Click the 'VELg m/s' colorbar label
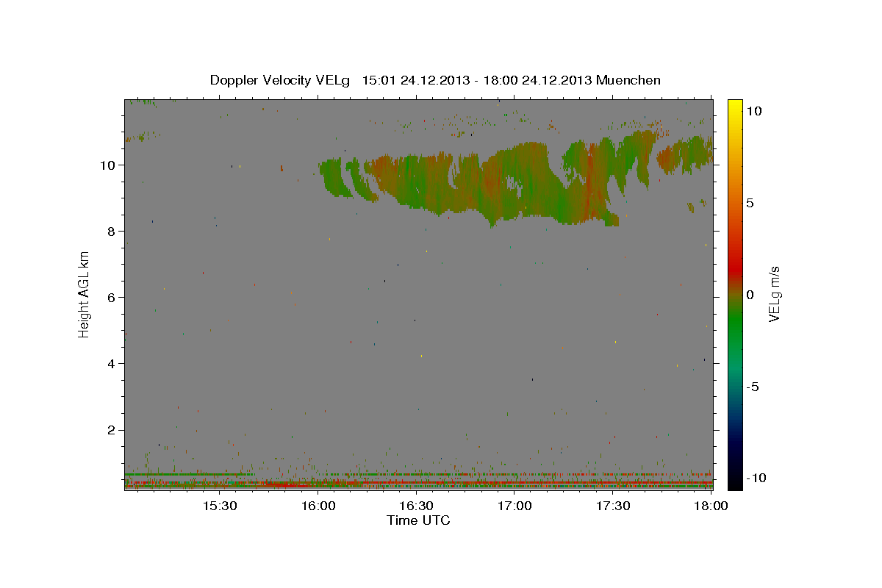The image size is (882, 588). coord(774,294)
